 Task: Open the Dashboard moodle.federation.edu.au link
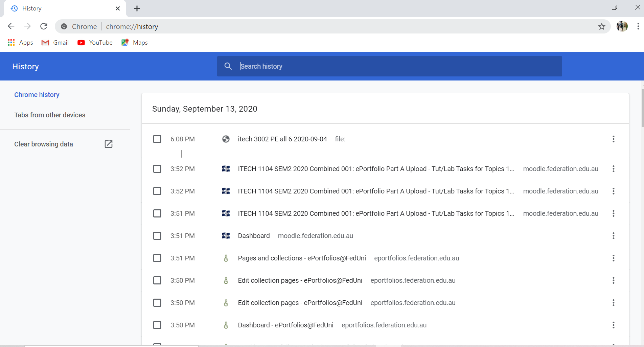pos(254,236)
